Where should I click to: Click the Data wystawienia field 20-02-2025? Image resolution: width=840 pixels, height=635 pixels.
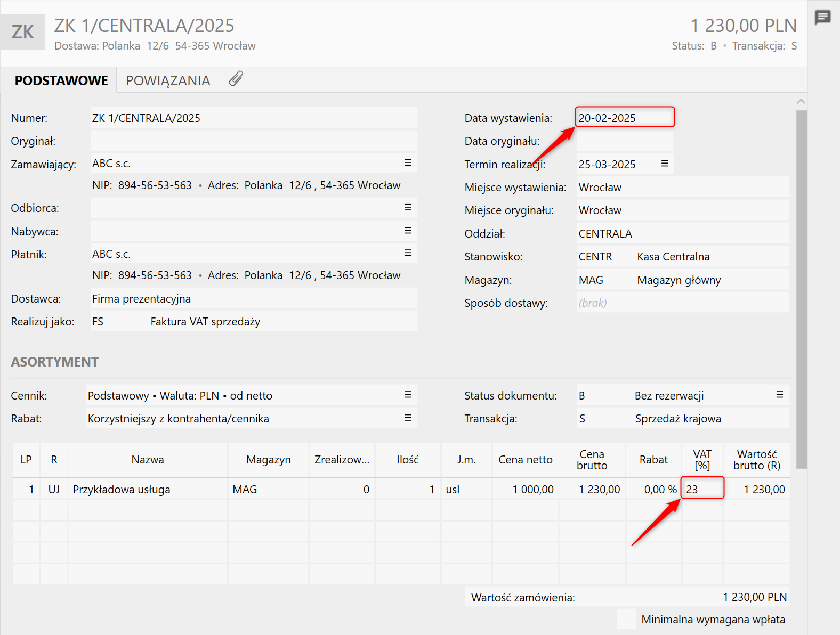click(x=625, y=118)
